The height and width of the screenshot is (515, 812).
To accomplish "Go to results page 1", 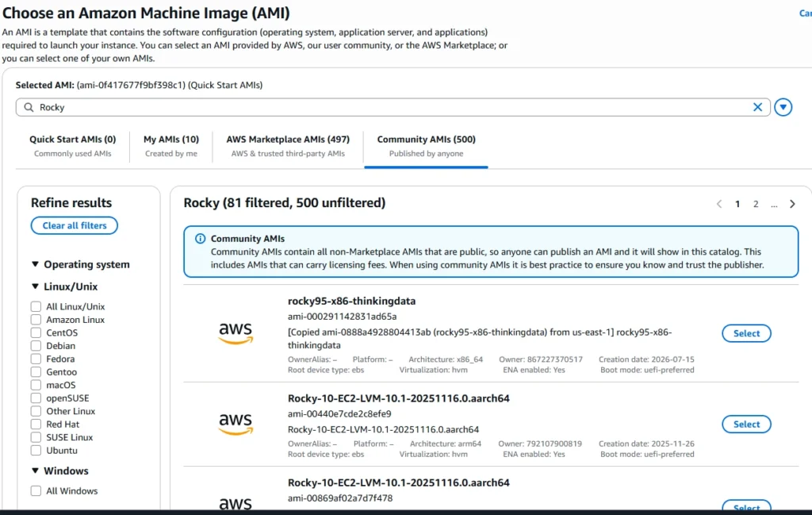I will tap(737, 204).
